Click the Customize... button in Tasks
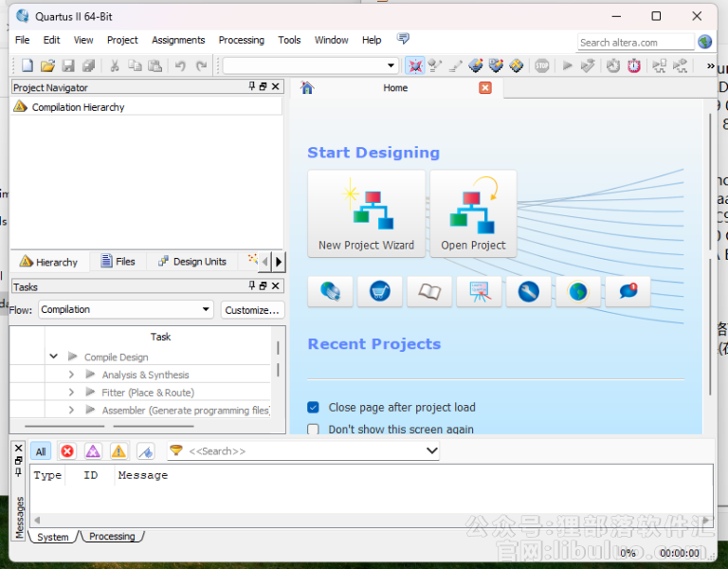 coord(253,310)
